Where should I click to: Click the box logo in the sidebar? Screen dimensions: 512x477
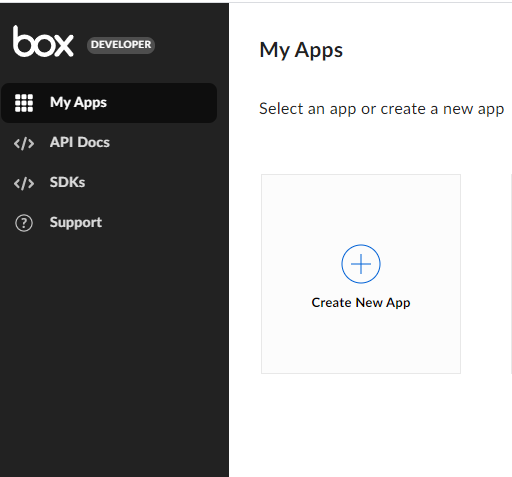[43, 41]
